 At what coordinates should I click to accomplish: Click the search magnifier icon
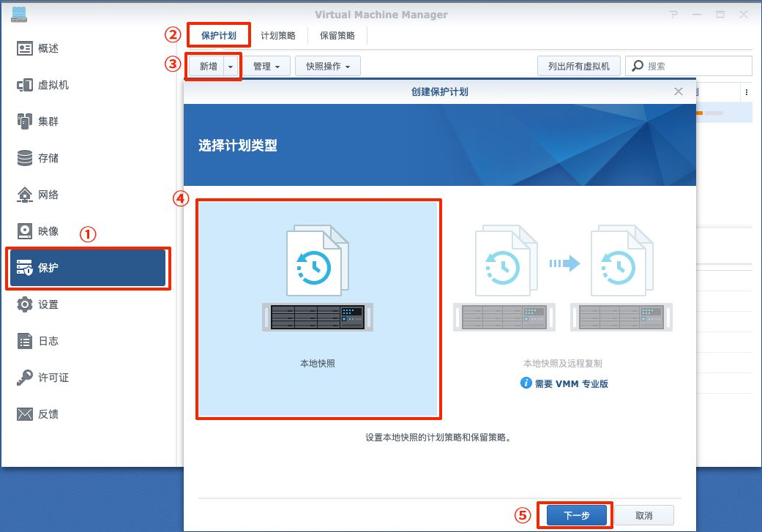(x=638, y=66)
